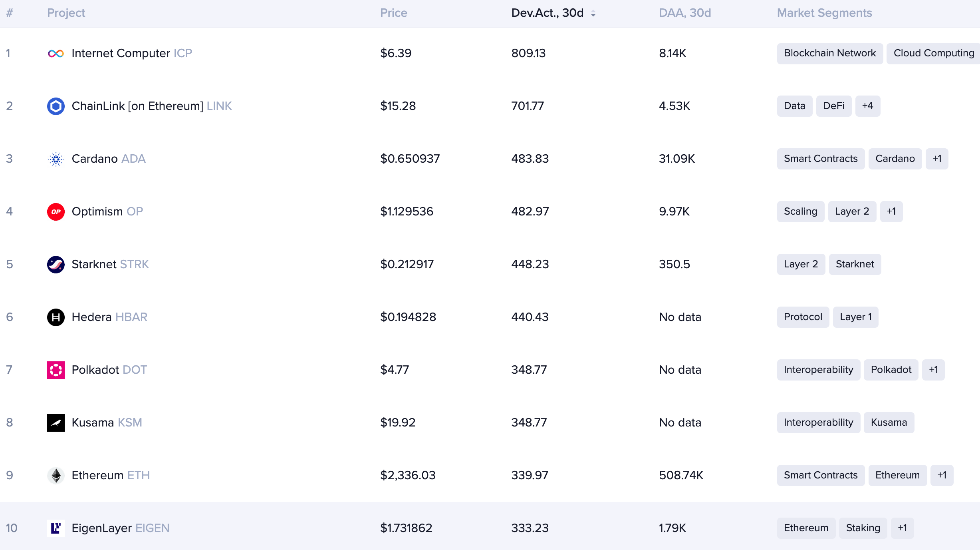Screen dimensions: 980x550
Task: Click the ChainLink hexagon logo icon
Action: (x=56, y=106)
